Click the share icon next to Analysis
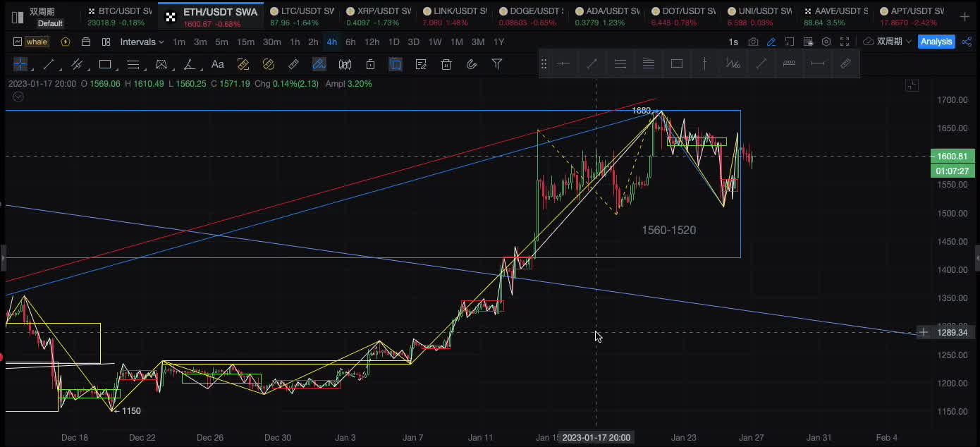This screenshot has height=447, width=980. pyautogui.click(x=965, y=42)
